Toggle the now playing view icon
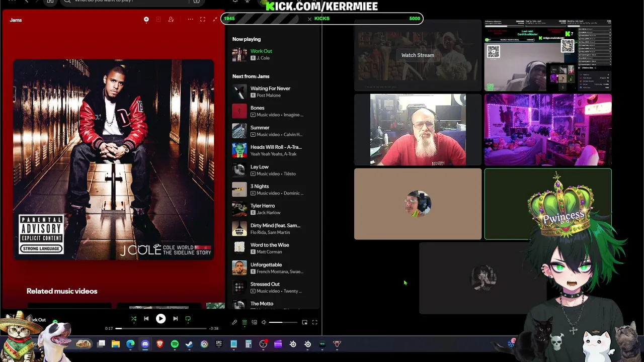 pyautogui.click(x=146, y=20)
